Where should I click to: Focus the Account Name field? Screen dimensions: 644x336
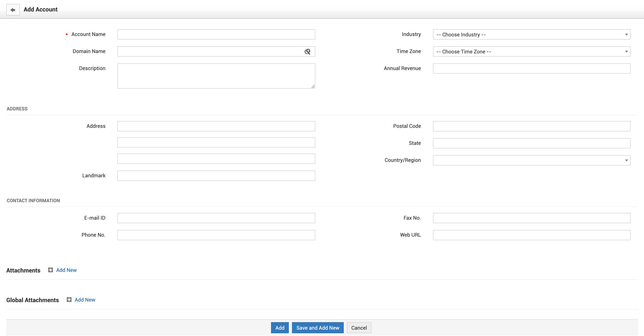pos(216,35)
